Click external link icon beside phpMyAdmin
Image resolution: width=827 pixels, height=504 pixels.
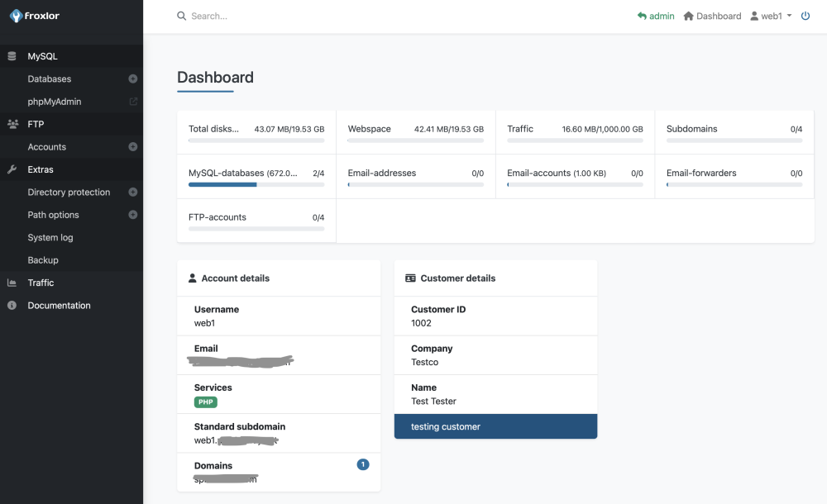(x=132, y=102)
